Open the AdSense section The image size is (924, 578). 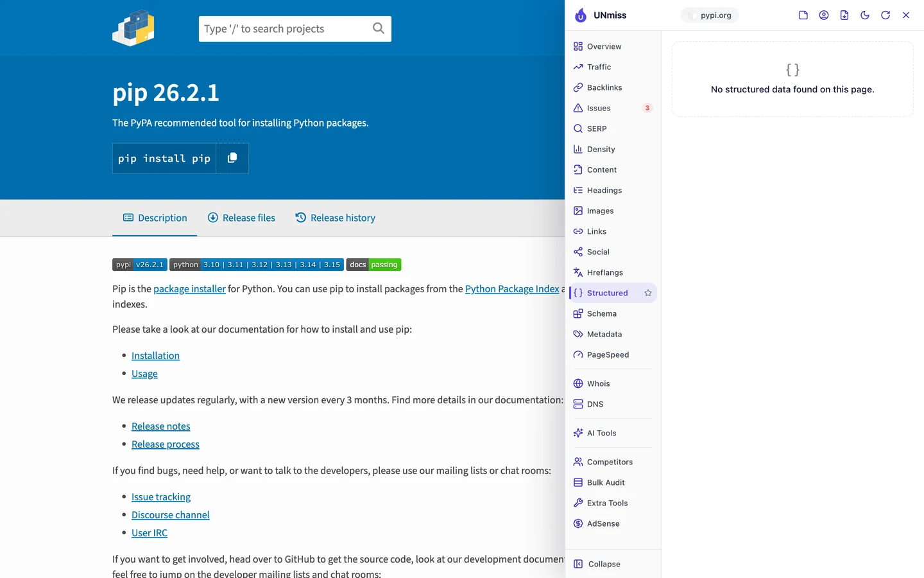(x=613, y=523)
